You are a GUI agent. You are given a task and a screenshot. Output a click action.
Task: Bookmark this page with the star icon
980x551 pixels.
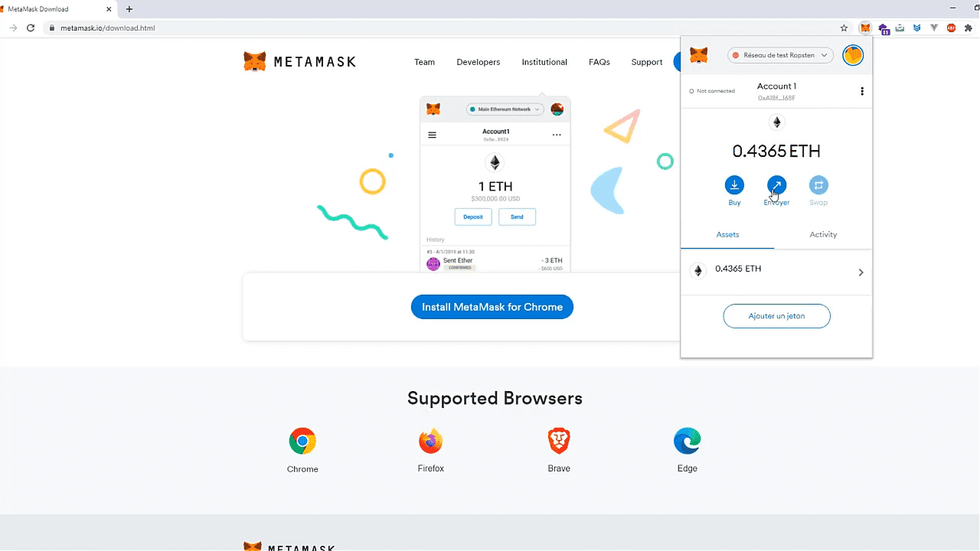point(844,28)
